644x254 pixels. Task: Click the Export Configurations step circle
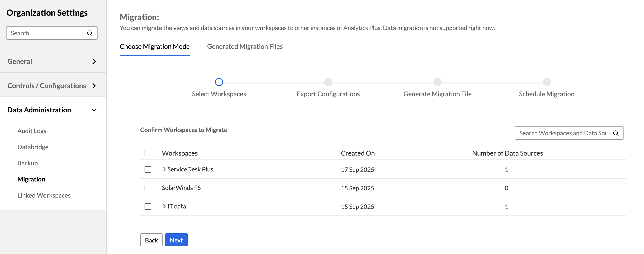tap(328, 82)
